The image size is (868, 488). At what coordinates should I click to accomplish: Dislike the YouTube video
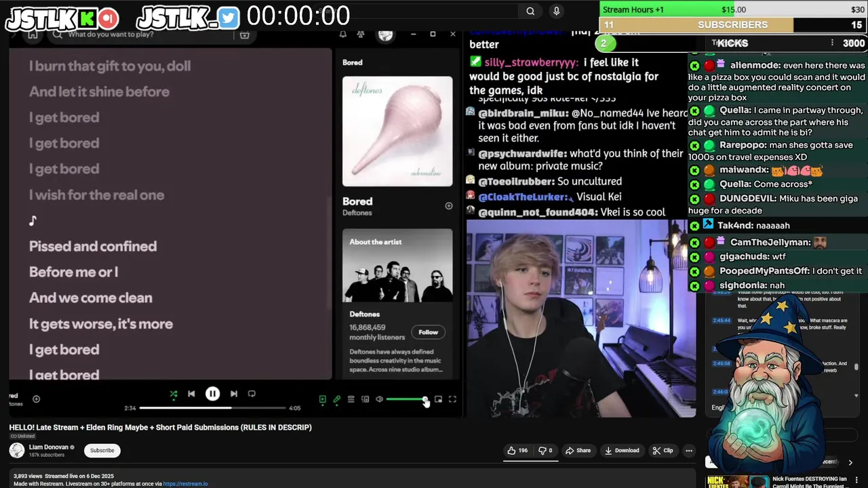(545, 451)
